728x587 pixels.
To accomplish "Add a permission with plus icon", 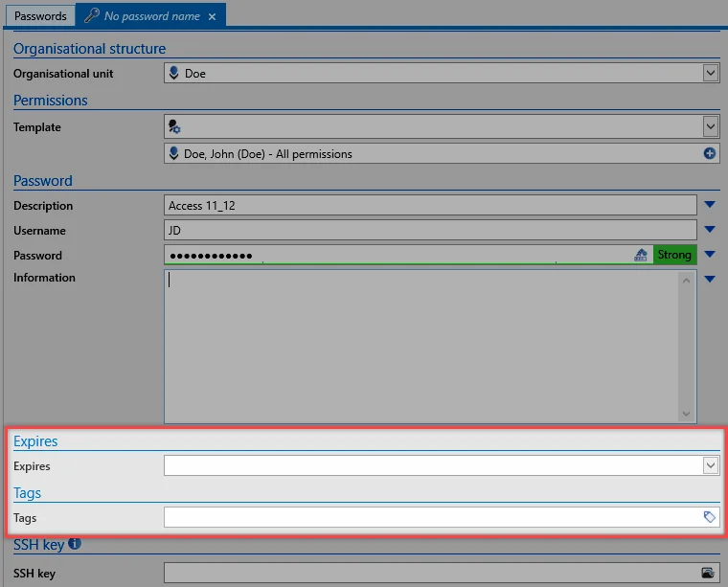I will click(709, 153).
